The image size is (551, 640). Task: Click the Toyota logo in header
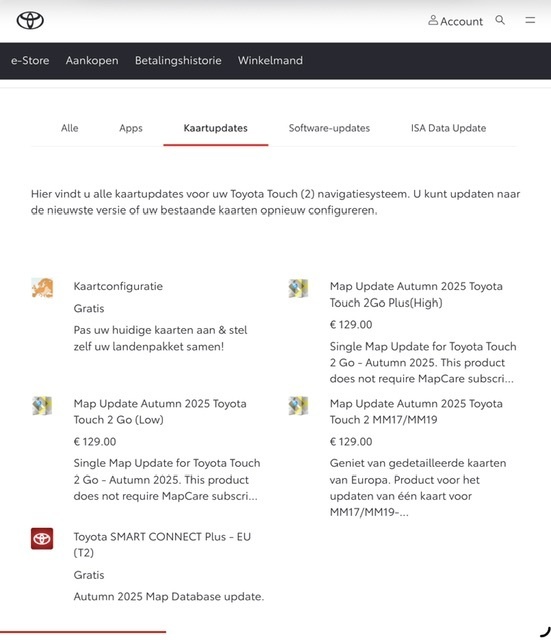pos(30,20)
